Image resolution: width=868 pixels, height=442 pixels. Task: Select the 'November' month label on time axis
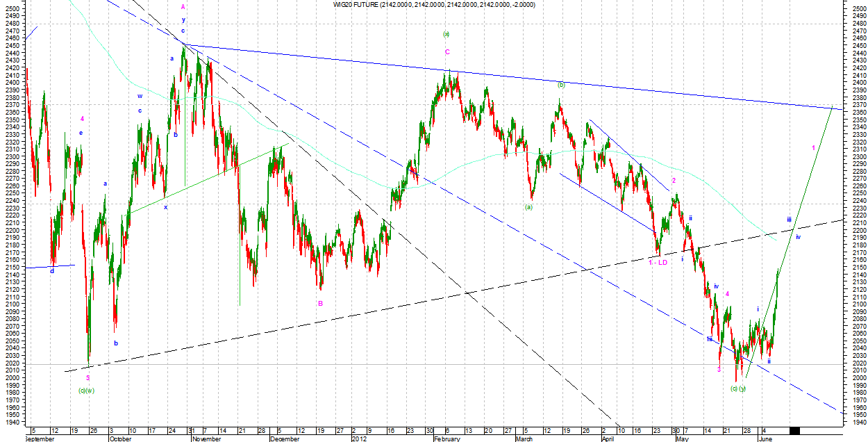pyautogui.click(x=206, y=439)
